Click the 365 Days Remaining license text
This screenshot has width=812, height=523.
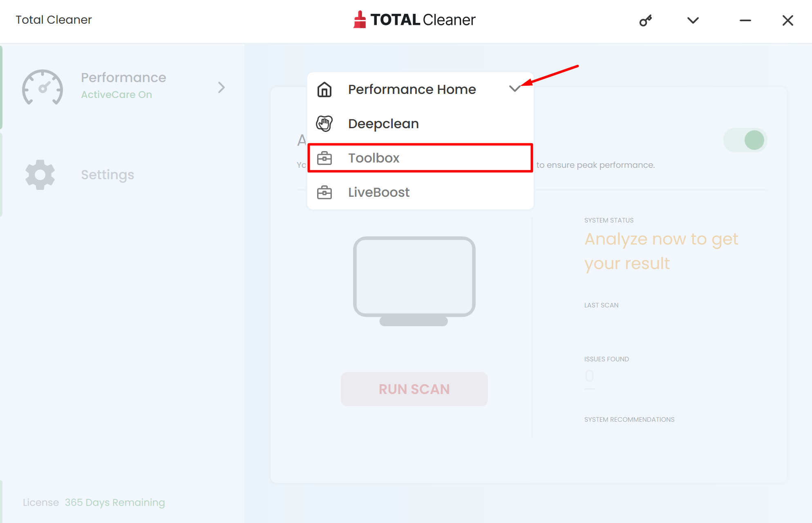(x=115, y=503)
